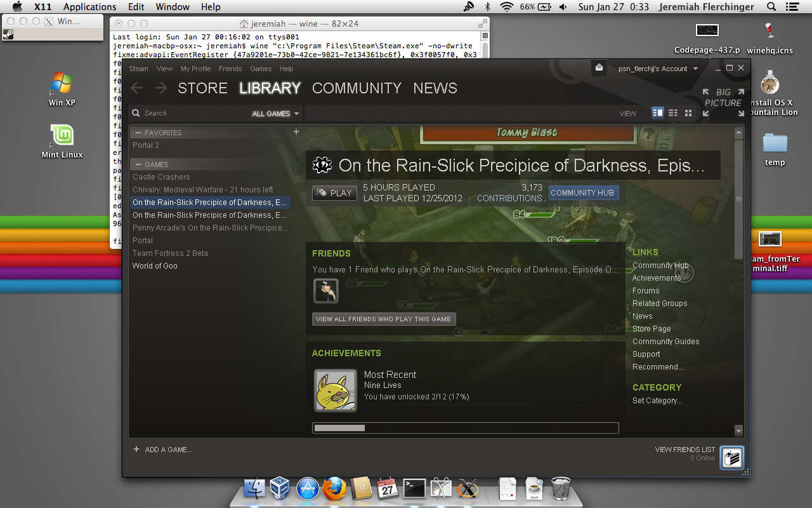Open the Help menu in Steam

pyautogui.click(x=287, y=69)
